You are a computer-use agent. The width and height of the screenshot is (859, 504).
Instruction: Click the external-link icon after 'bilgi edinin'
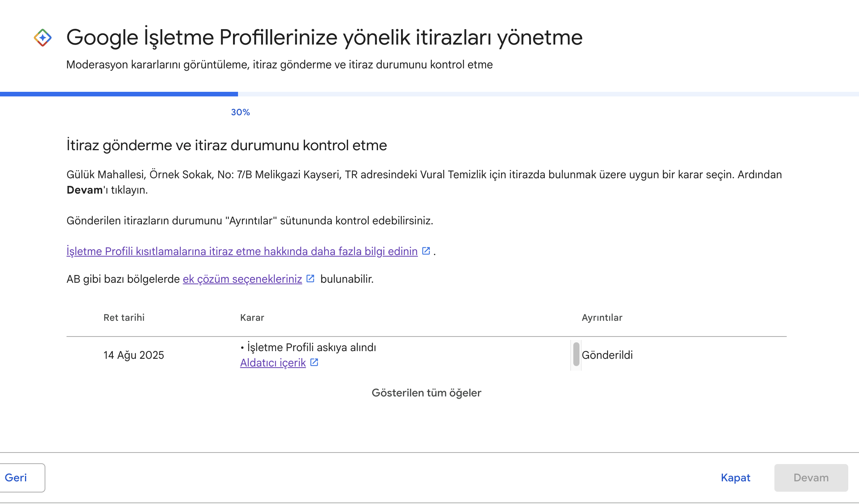click(426, 251)
